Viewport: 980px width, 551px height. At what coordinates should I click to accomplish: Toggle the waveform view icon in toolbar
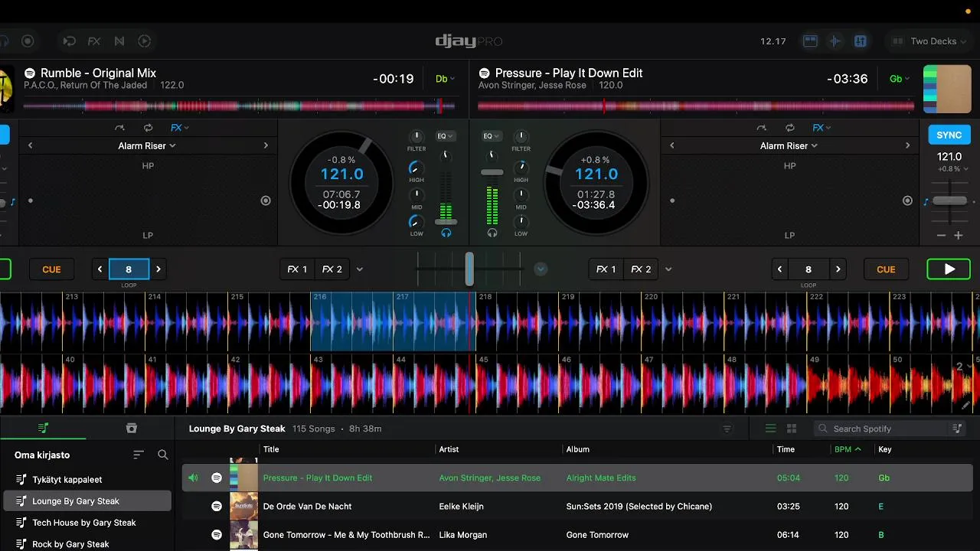835,41
